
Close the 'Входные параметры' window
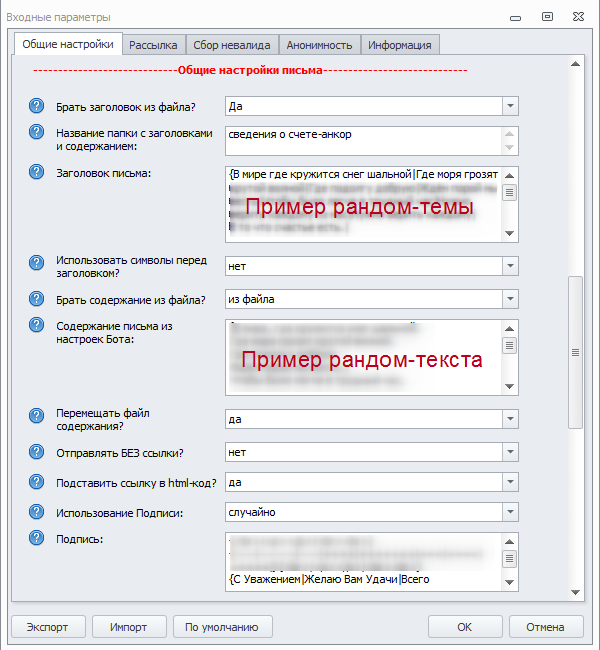coord(578,17)
